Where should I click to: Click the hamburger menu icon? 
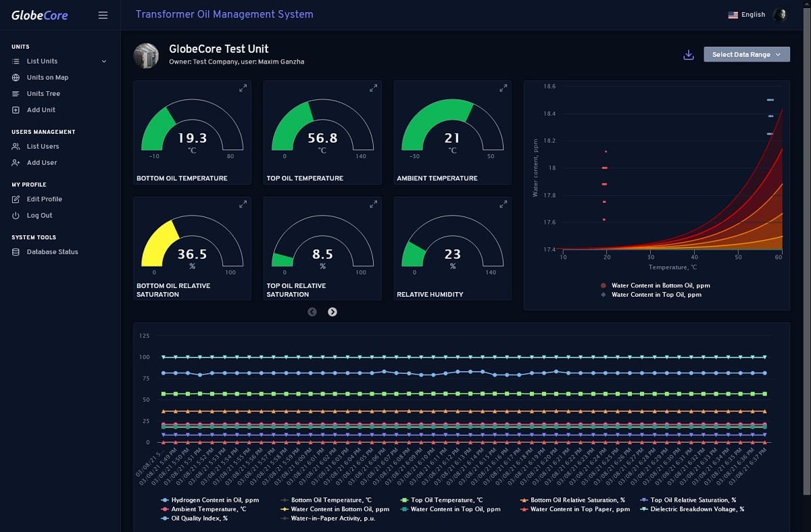pyautogui.click(x=103, y=15)
